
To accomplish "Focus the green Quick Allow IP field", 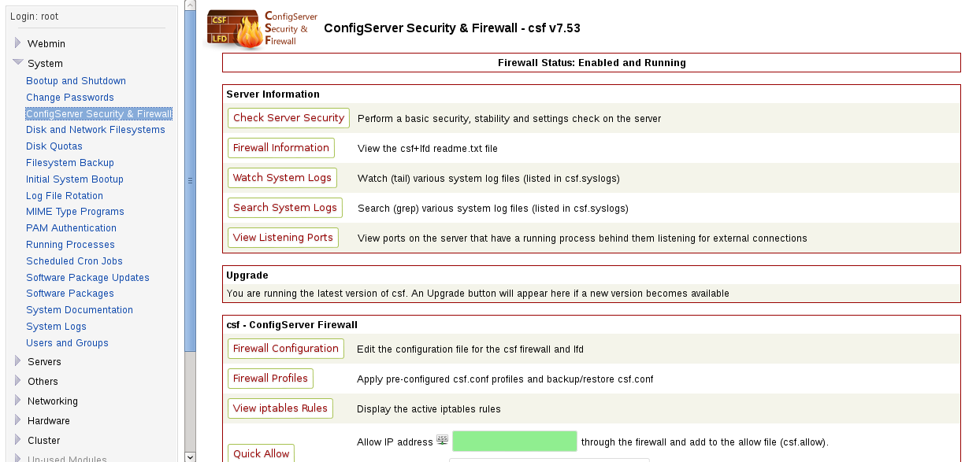I will [514, 441].
